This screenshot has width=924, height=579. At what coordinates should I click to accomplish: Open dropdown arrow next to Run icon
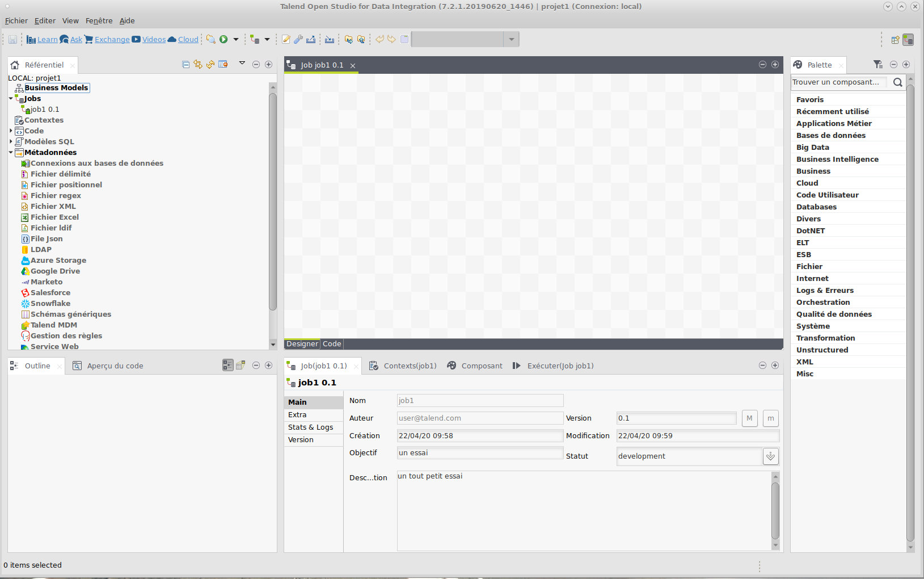236,40
